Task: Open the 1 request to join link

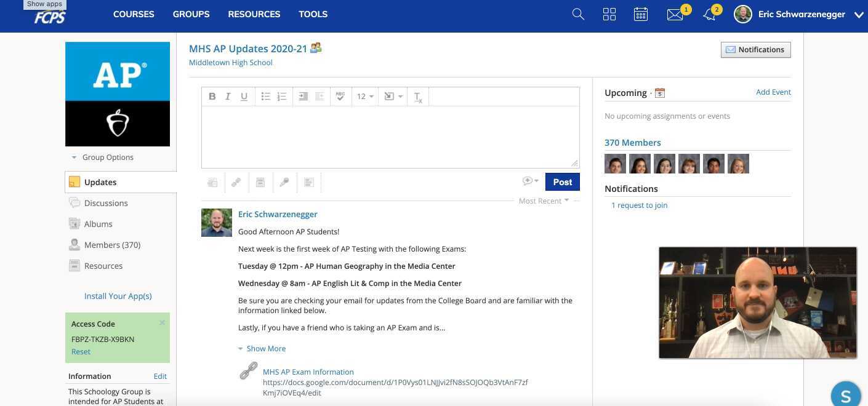Action: tap(639, 205)
